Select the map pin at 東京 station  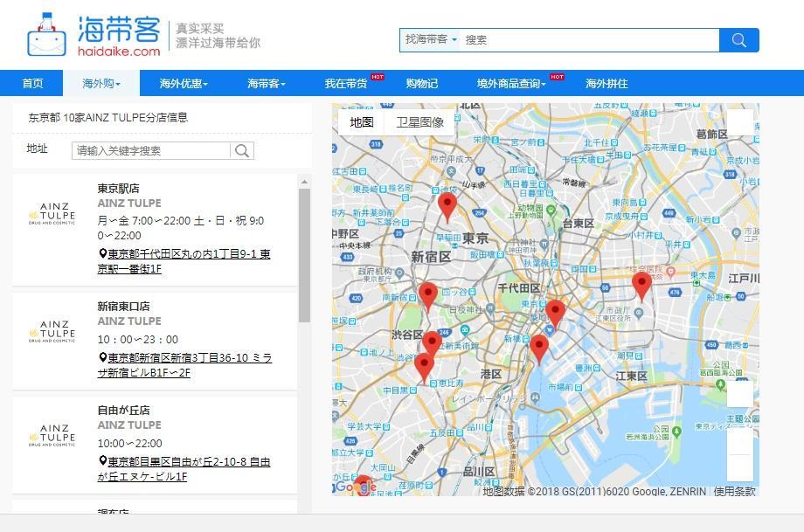click(555, 314)
